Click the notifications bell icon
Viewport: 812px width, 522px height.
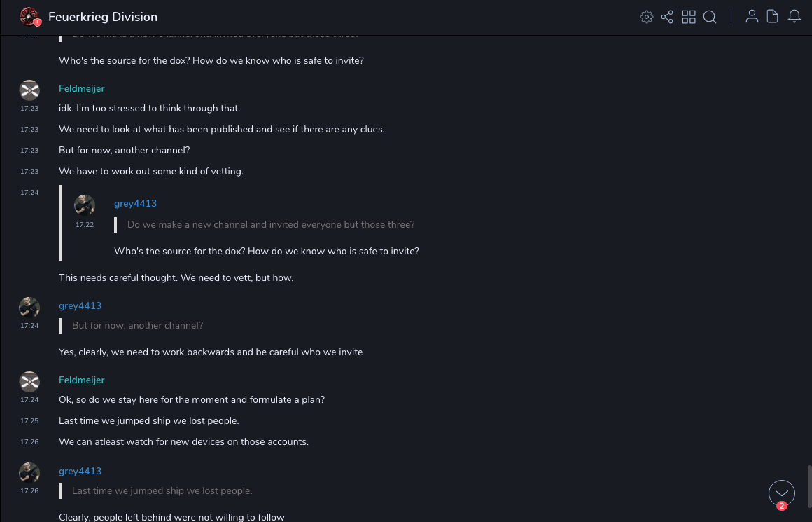pyautogui.click(x=794, y=17)
